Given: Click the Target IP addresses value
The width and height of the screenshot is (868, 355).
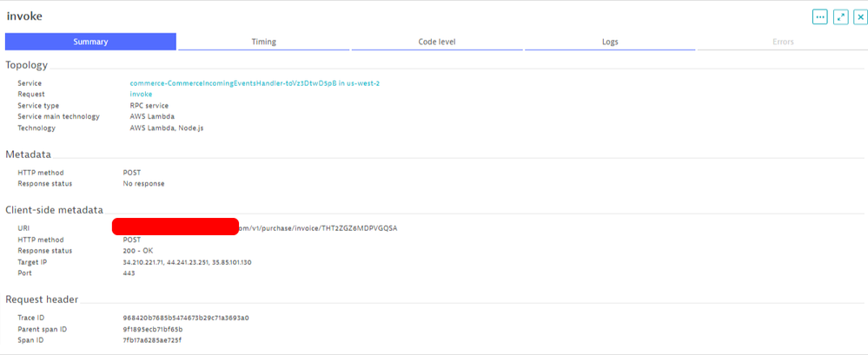Looking at the screenshot, I should click(189, 261).
